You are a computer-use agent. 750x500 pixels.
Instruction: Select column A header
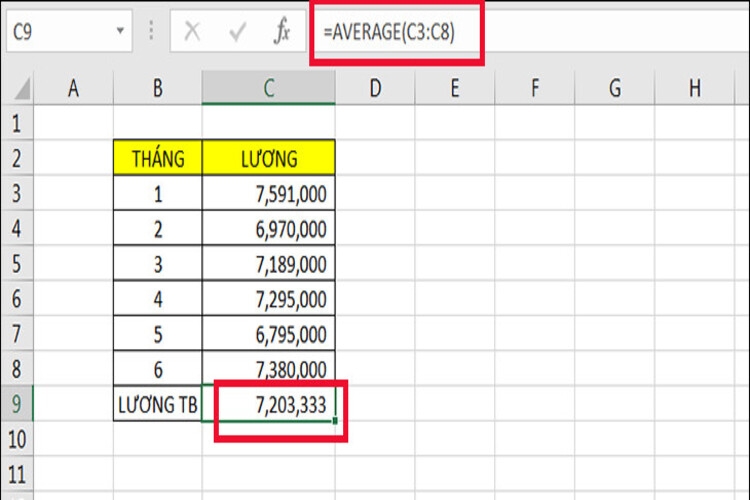[x=73, y=88]
